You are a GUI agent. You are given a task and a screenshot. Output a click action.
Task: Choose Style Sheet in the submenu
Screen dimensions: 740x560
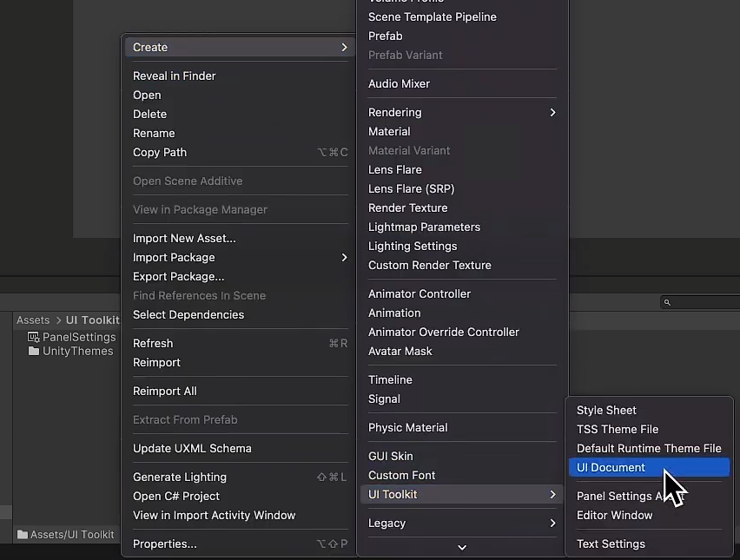(649, 410)
